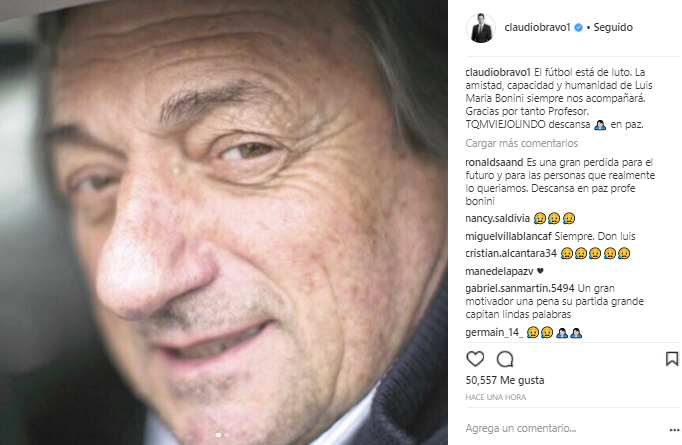
Task: Click the claudiobravo1 profile avatar
Action: click(481, 28)
